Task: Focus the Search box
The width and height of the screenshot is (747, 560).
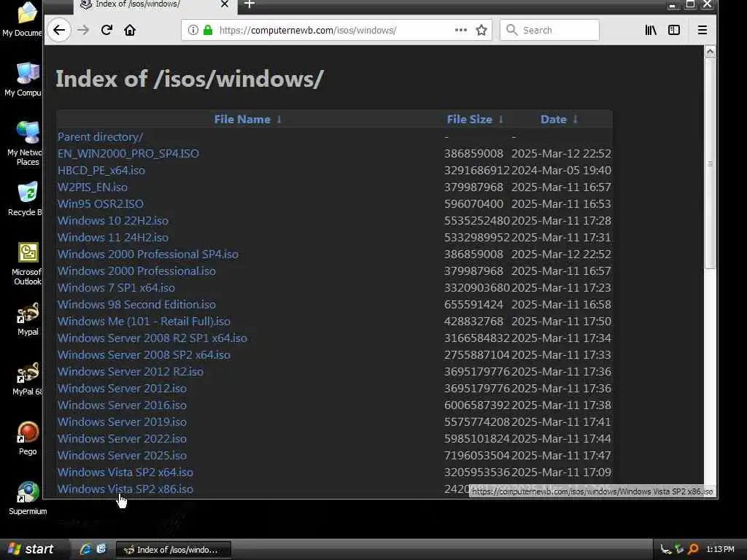Action: (x=550, y=30)
